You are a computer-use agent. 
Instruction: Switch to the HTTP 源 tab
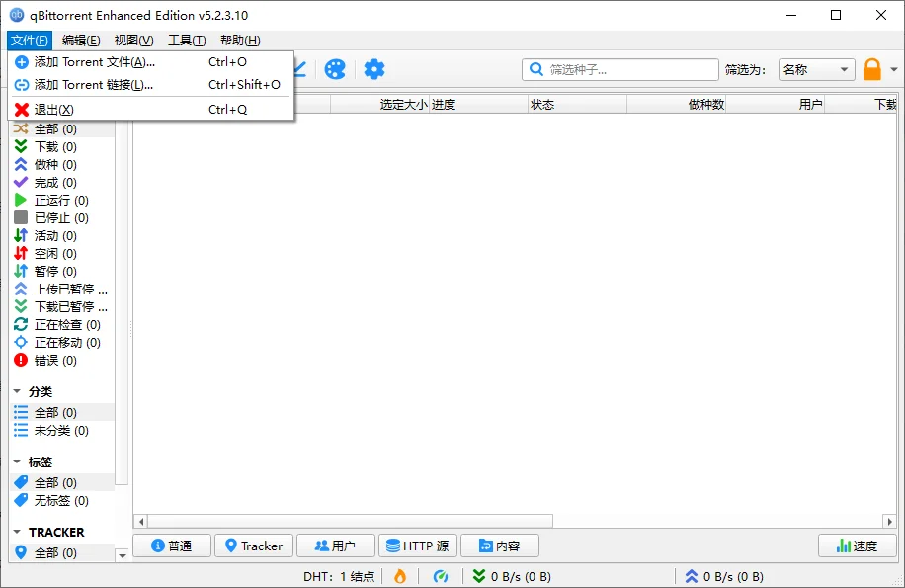coord(418,546)
